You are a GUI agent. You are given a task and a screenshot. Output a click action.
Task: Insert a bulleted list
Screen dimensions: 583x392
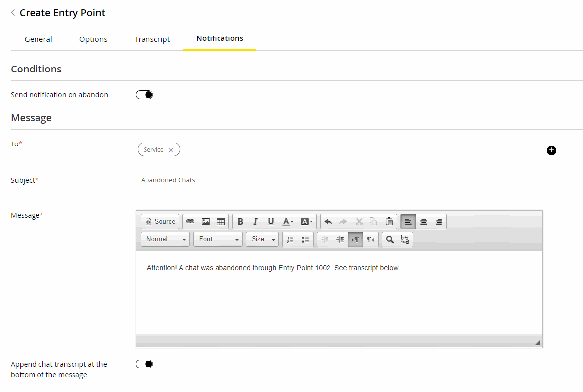pos(306,240)
